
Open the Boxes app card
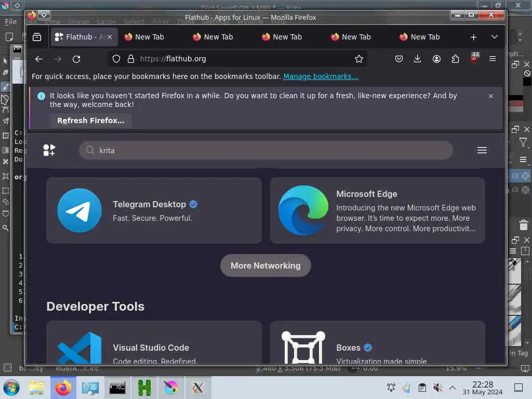[x=378, y=343]
